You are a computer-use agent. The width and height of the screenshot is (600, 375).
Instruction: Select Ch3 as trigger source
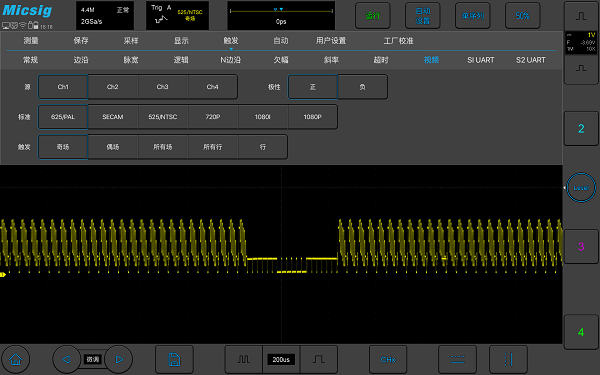pyautogui.click(x=163, y=87)
